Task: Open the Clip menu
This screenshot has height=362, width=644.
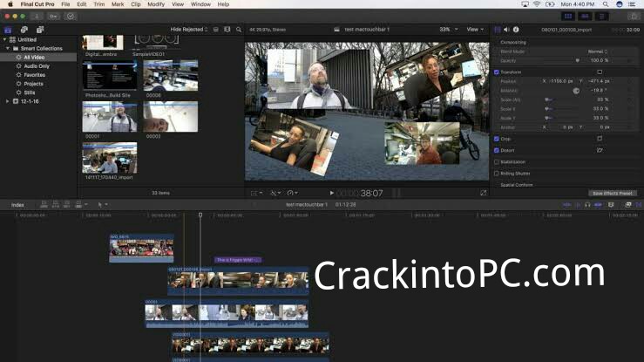Action: (x=136, y=4)
